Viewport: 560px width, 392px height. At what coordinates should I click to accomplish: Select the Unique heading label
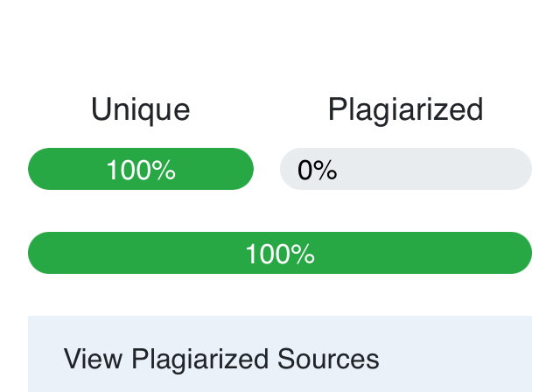[141, 110]
